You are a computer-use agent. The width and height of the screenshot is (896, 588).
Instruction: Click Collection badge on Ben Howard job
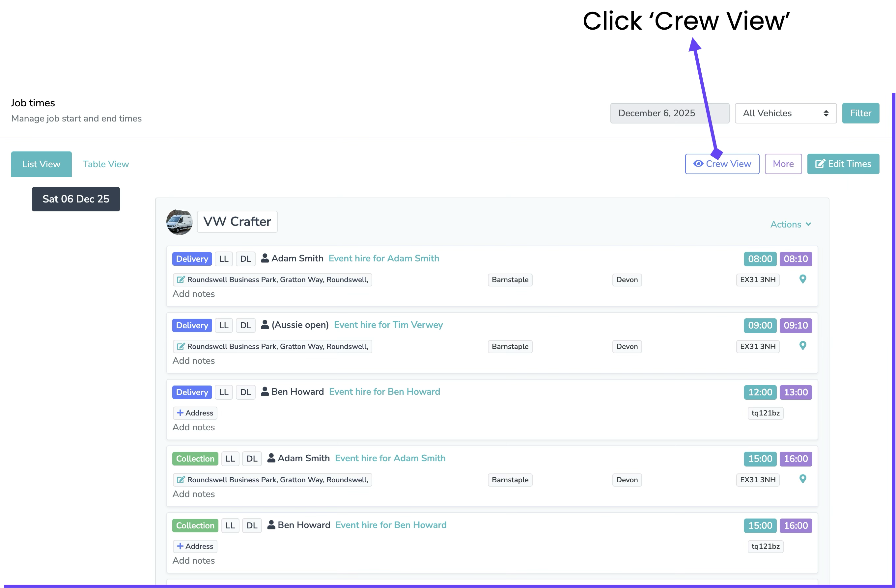[195, 525]
